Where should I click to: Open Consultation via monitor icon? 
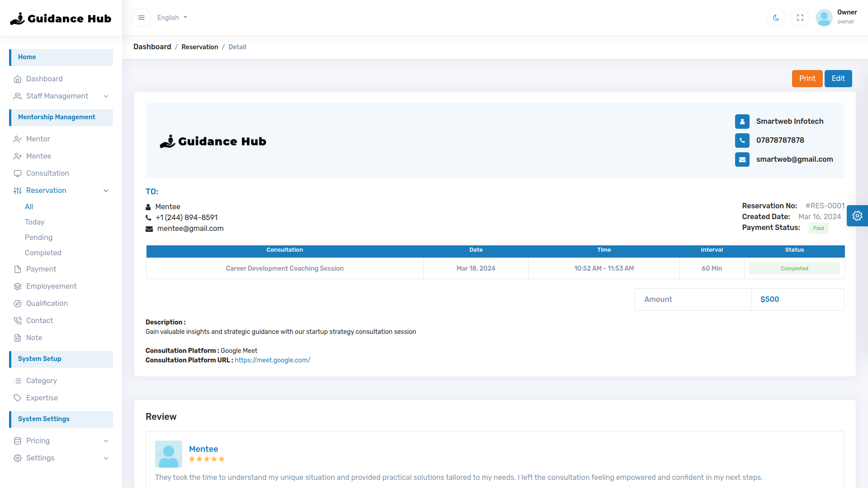[x=18, y=174]
